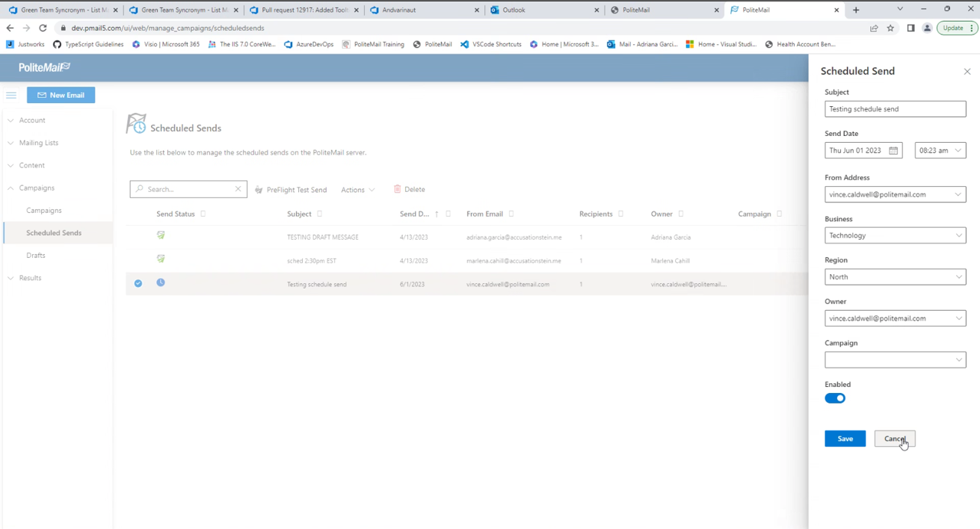
Task: Open the browser side panel icon
Action: pos(910,28)
